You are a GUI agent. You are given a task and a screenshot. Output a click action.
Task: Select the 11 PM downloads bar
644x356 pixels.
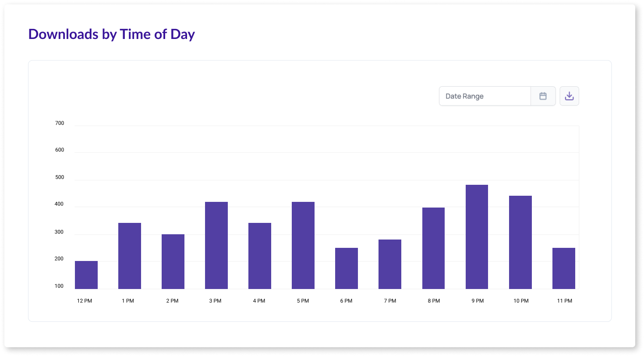click(x=564, y=268)
